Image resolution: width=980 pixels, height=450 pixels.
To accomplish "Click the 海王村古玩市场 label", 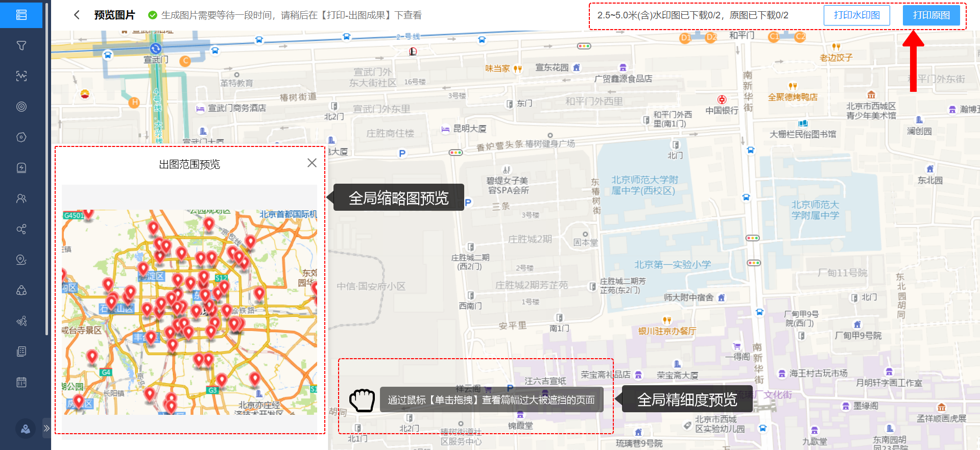I will [x=818, y=373].
